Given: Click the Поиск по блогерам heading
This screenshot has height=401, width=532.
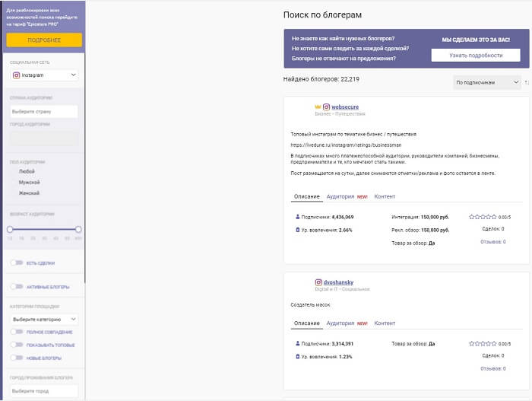Looking at the screenshot, I should [x=322, y=15].
